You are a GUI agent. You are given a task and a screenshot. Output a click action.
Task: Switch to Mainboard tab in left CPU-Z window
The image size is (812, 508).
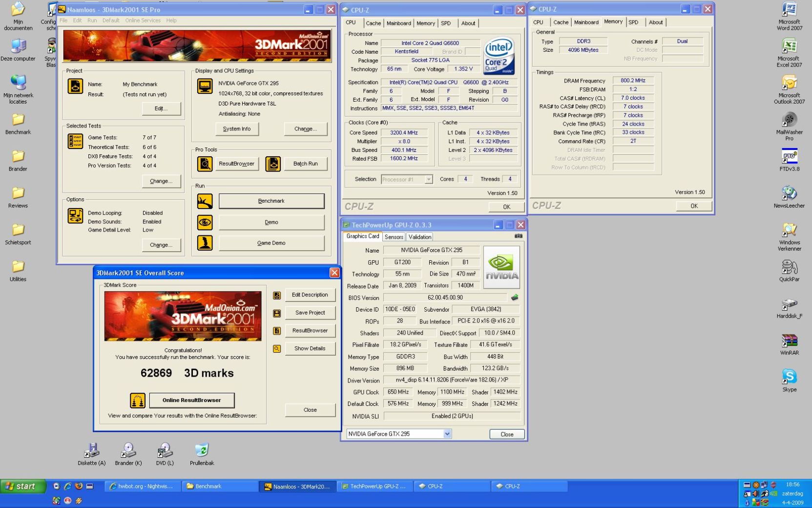(398, 23)
